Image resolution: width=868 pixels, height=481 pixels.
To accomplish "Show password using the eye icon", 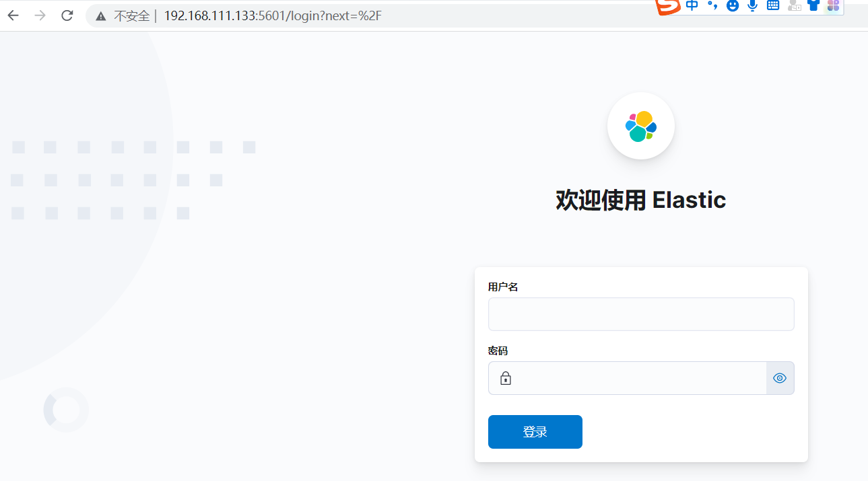I will [780, 378].
